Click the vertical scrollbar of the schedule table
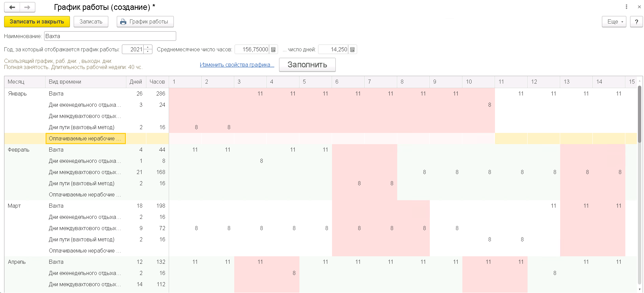Viewport: 644px width, 293px height. (640, 114)
